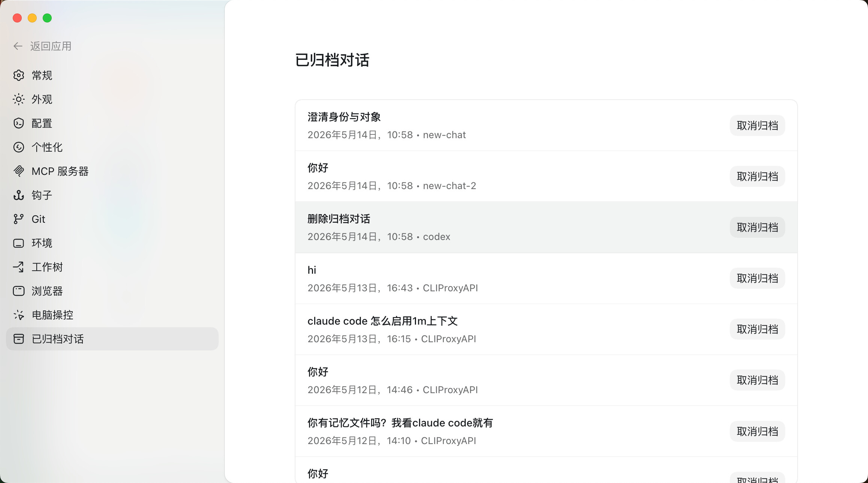
Task: Click the anchor icon next to 钩子
Action: pyautogui.click(x=19, y=195)
